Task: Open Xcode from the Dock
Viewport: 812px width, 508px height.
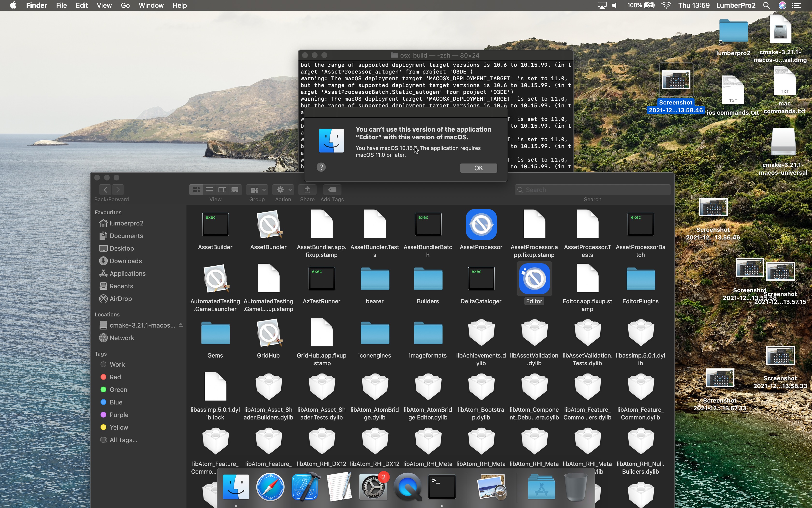Action: [305, 487]
